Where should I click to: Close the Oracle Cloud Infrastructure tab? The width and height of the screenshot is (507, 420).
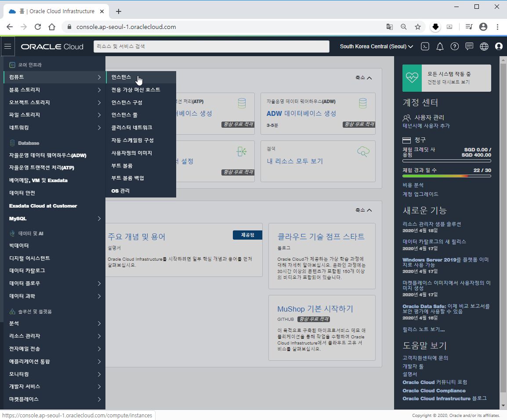point(102,11)
